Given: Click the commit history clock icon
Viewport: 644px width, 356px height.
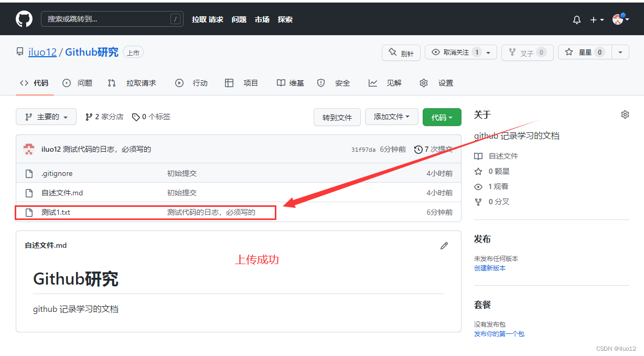Looking at the screenshot, I should [418, 150].
